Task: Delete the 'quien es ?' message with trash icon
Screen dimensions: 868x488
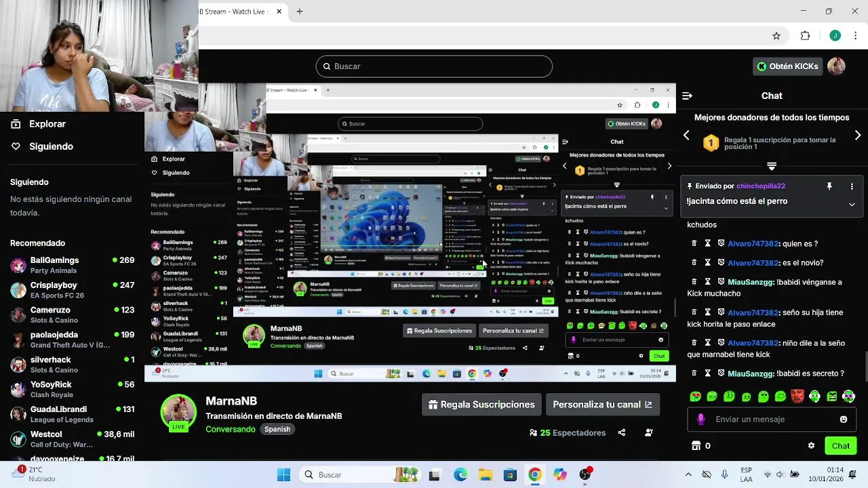Action: 694,243
